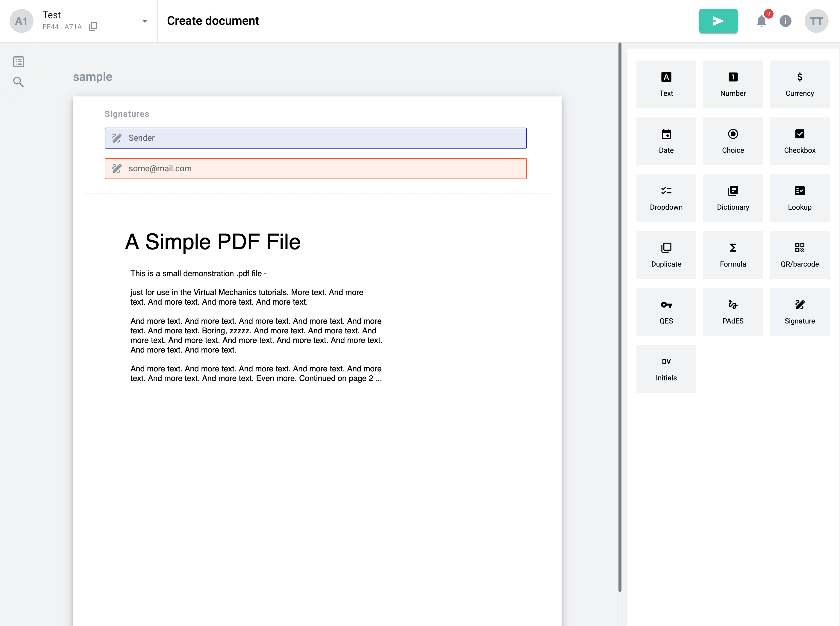Open the info help icon
The height and width of the screenshot is (626, 840).
(x=785, y=21)
